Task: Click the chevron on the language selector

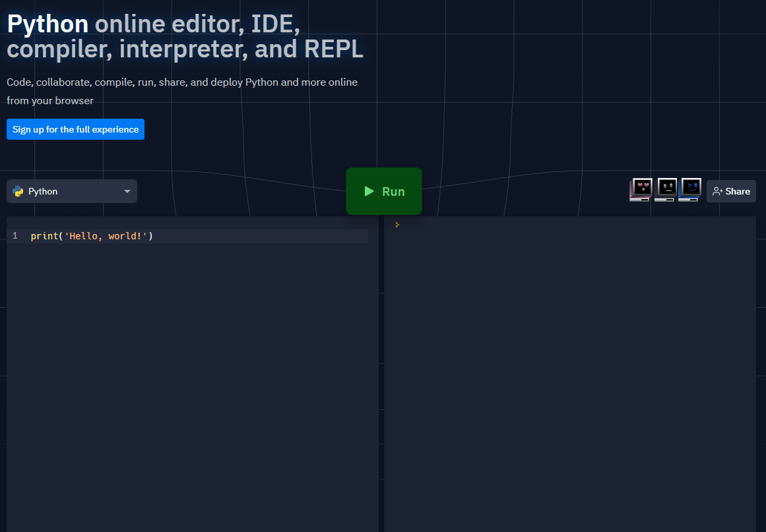Action: [127, 191]
